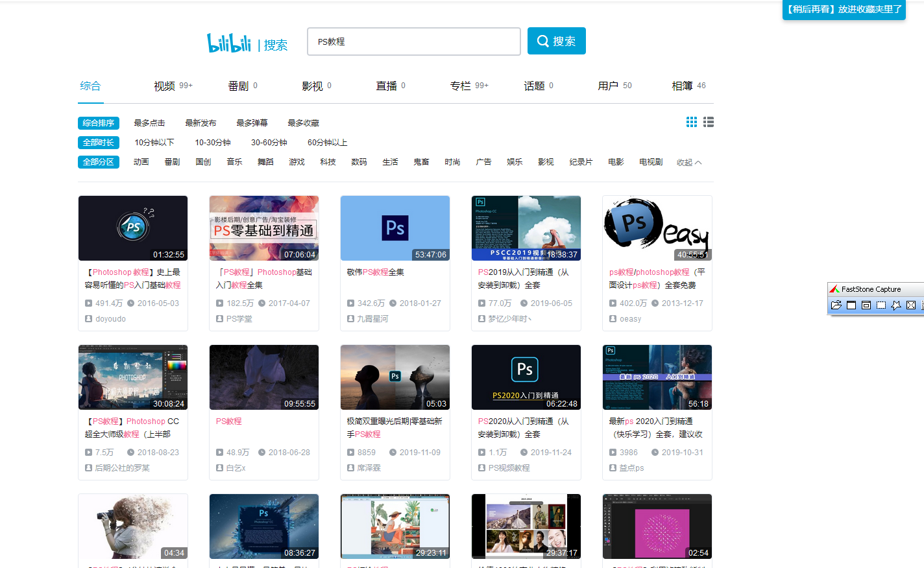Click FastStone Open File folder icon
The height and width of the screenshot is (568, 924).
pos(836,305)
